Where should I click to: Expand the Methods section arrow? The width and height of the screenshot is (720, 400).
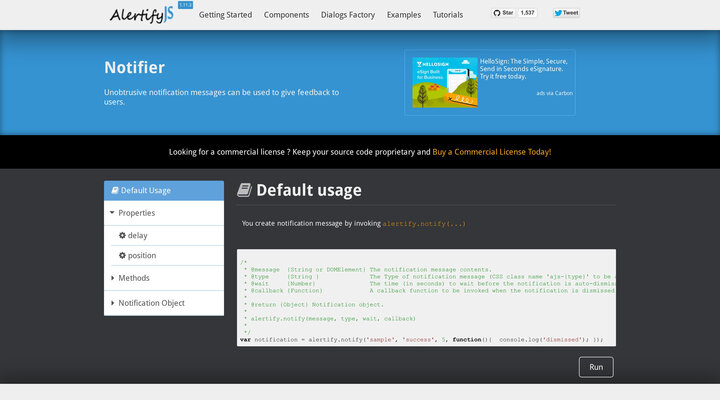(x=112, y=278)
